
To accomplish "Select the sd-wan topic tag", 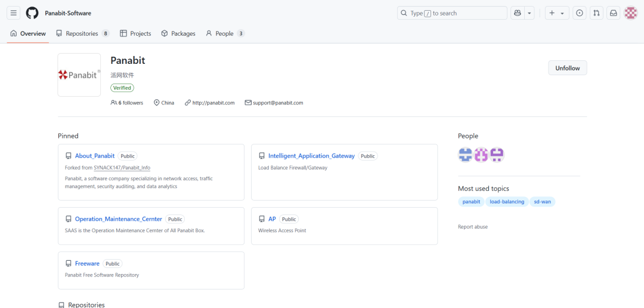I will pos(542,202).
